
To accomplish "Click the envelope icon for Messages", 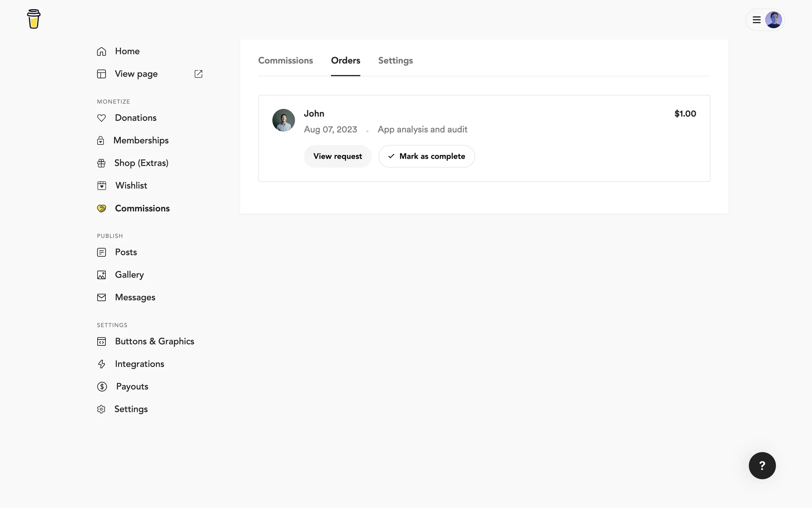I will click(x=101, y=298).
